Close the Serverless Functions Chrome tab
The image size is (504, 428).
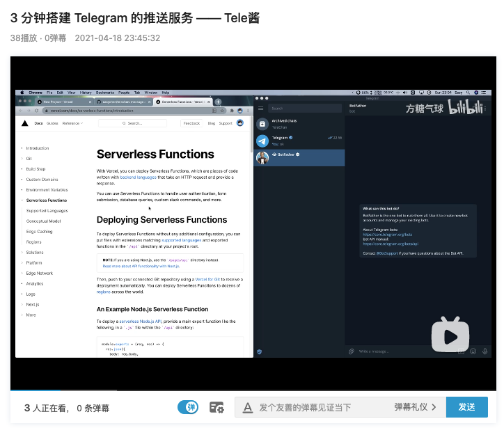pos(209,102)
